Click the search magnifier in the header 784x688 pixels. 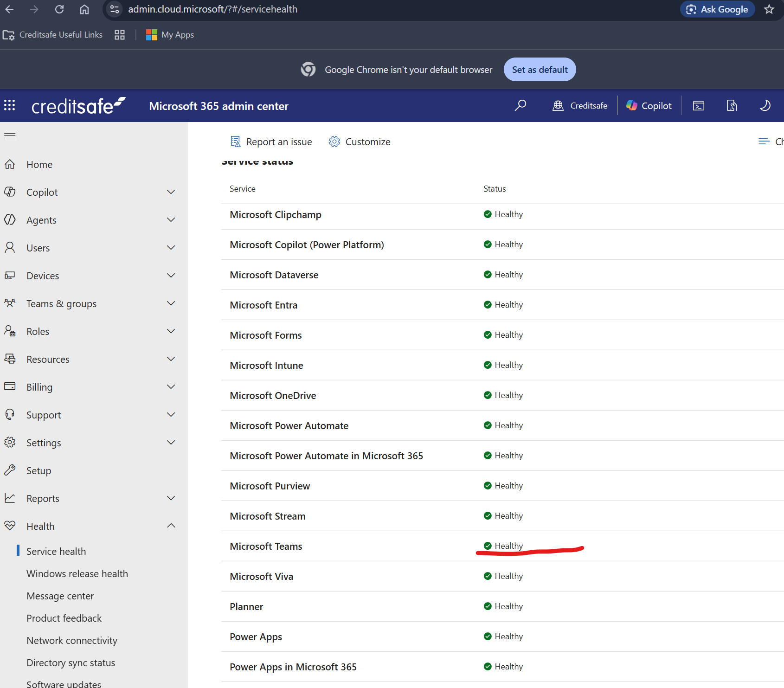tap(521, 105)
